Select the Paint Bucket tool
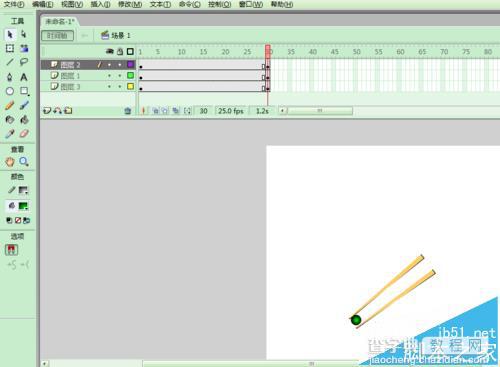This screenshot has height=367, width=500. [x=24, y=119]
